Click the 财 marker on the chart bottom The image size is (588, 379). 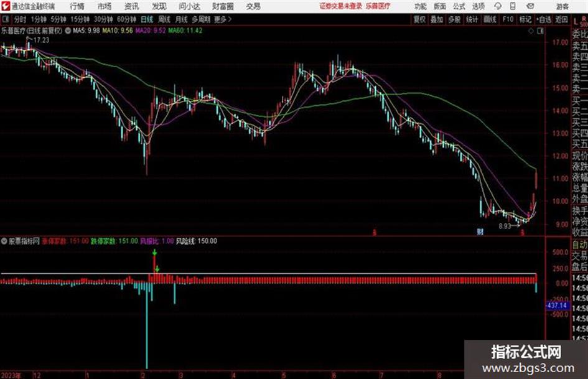point(480,232)
